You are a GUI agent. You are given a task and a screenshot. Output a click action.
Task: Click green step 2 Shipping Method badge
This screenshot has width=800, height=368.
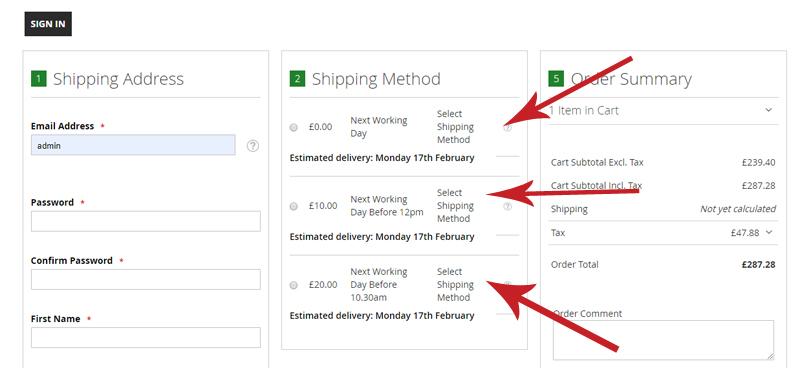point(297,79)
